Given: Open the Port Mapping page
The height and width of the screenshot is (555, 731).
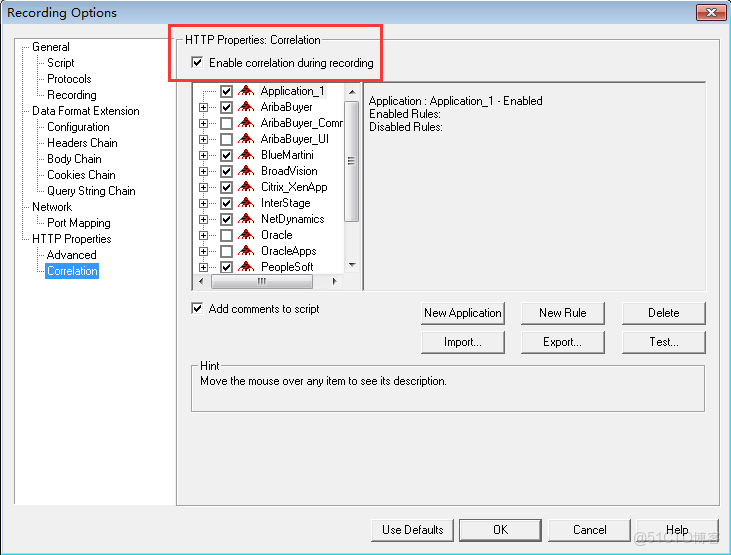Looking at the screenshot, I should coord(79,222).
